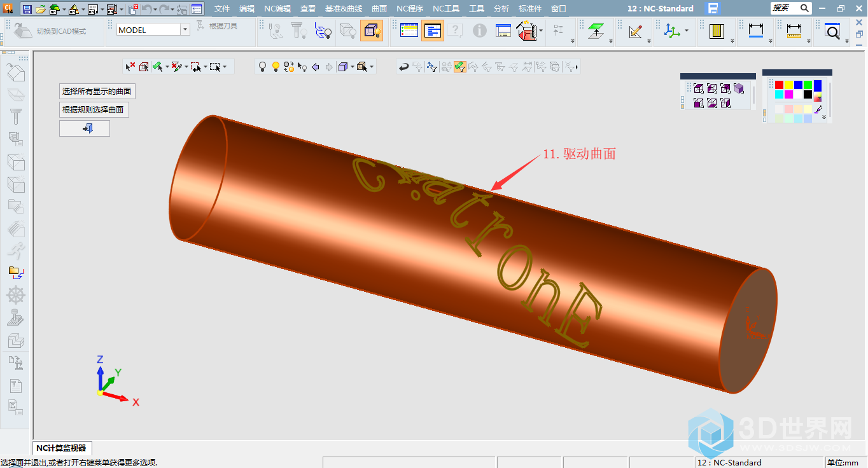Open the MODEL combo box dropdown

pos(185,30)
